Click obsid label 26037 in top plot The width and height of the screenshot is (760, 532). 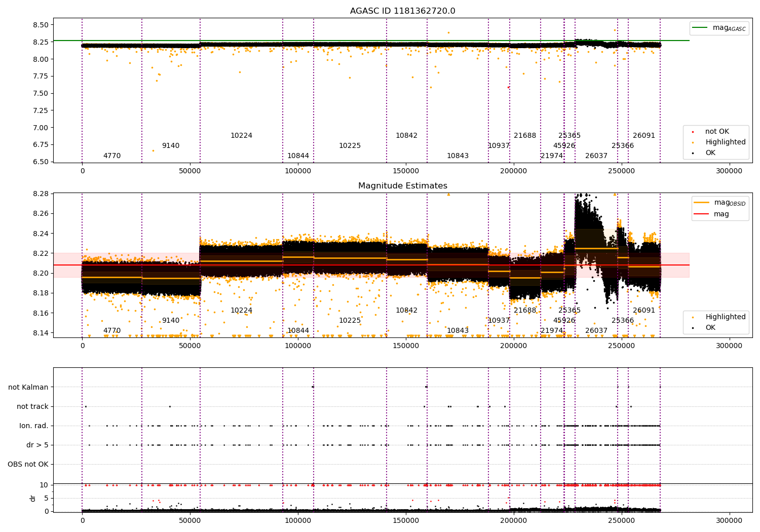point(596,156)
